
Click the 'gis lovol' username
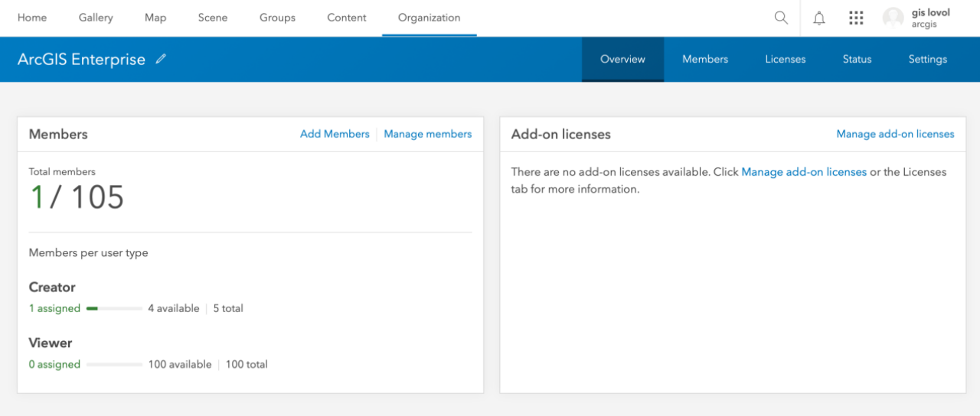(931, 12)
